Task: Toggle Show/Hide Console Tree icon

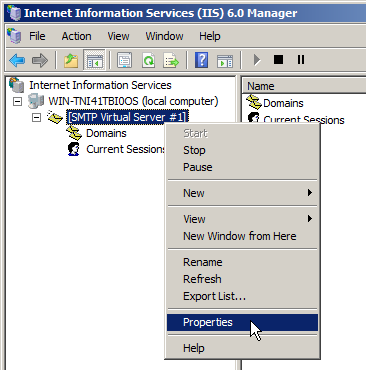Action: (x=95, y=60)
